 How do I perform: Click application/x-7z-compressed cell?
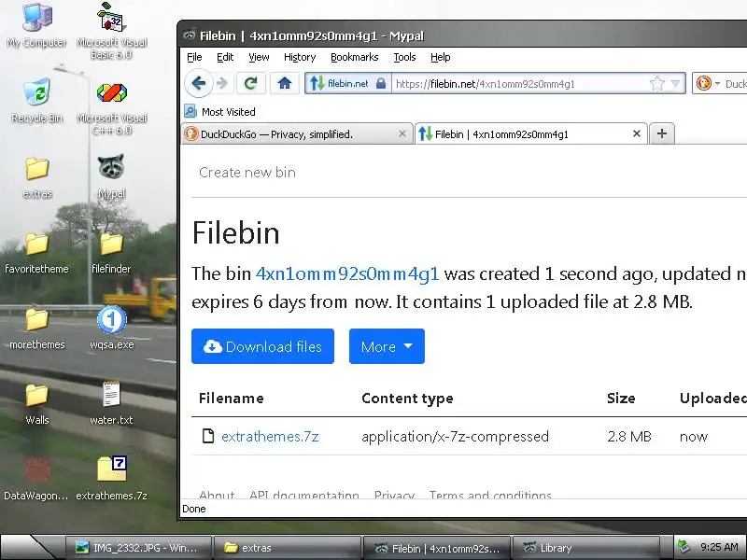455,437
